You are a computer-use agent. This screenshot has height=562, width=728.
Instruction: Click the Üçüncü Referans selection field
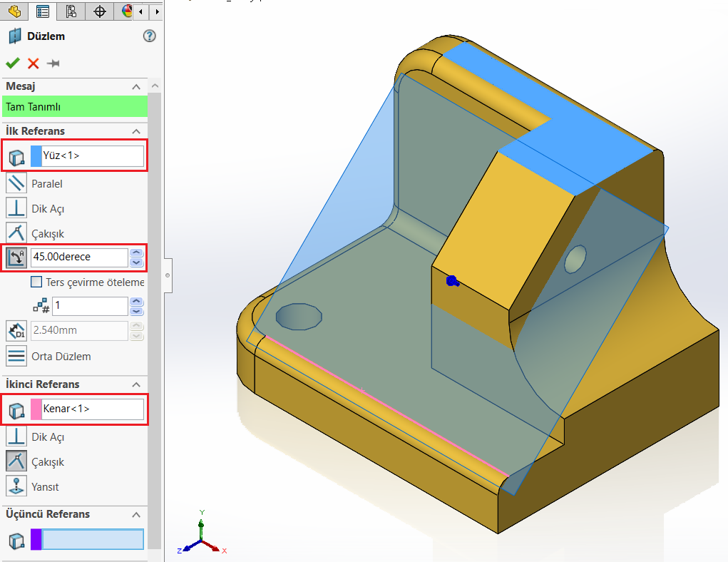(93, 539)
